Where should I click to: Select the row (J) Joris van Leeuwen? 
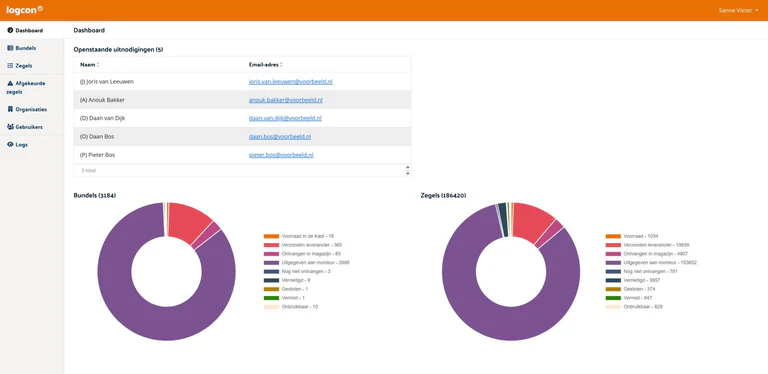click(x=242, y=82)
